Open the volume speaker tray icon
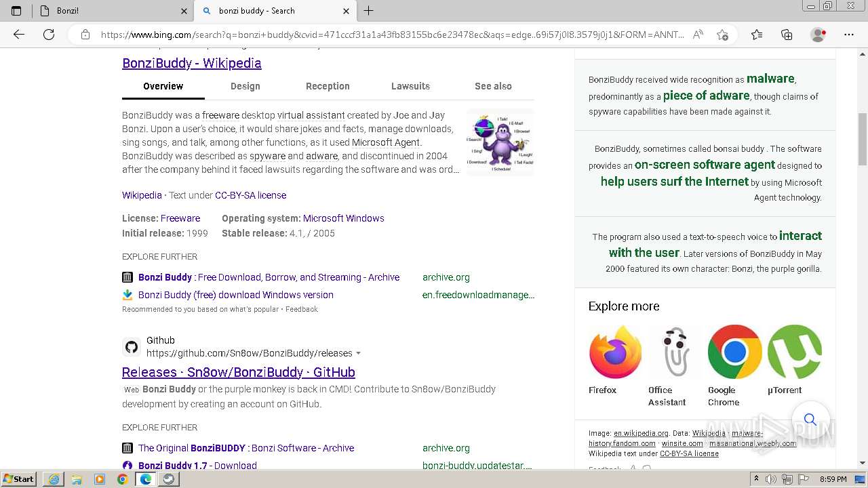The height and width of the screenshot is (488, 868). click(771, 479)
